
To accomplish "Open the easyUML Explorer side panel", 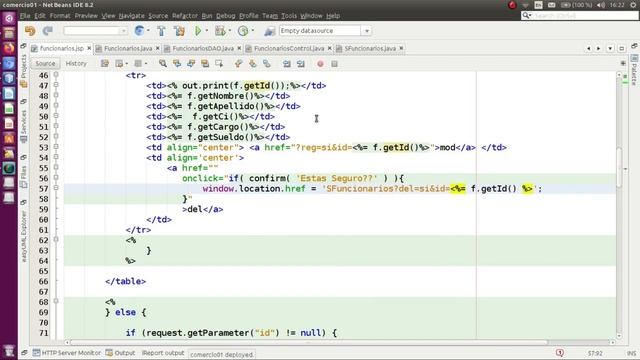I will coord(23,237).
